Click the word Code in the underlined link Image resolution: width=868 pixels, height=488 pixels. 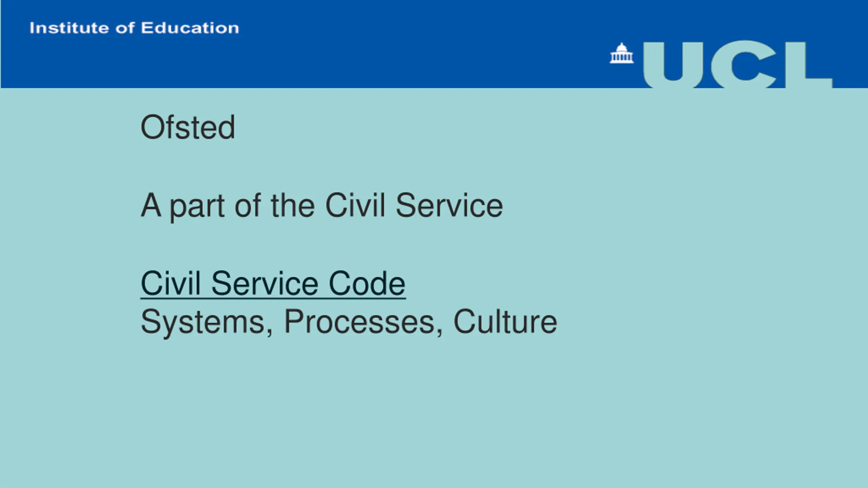coord(367,283)
